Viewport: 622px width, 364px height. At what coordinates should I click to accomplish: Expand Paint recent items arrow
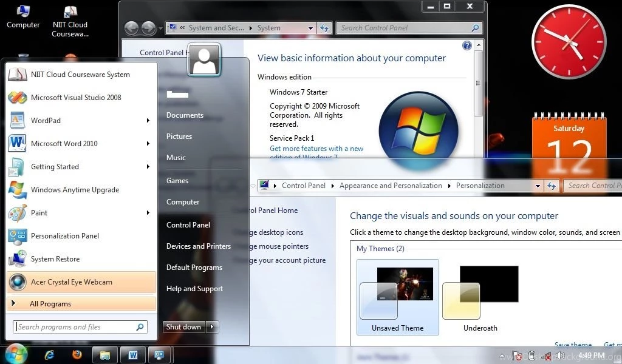point(148,213)
